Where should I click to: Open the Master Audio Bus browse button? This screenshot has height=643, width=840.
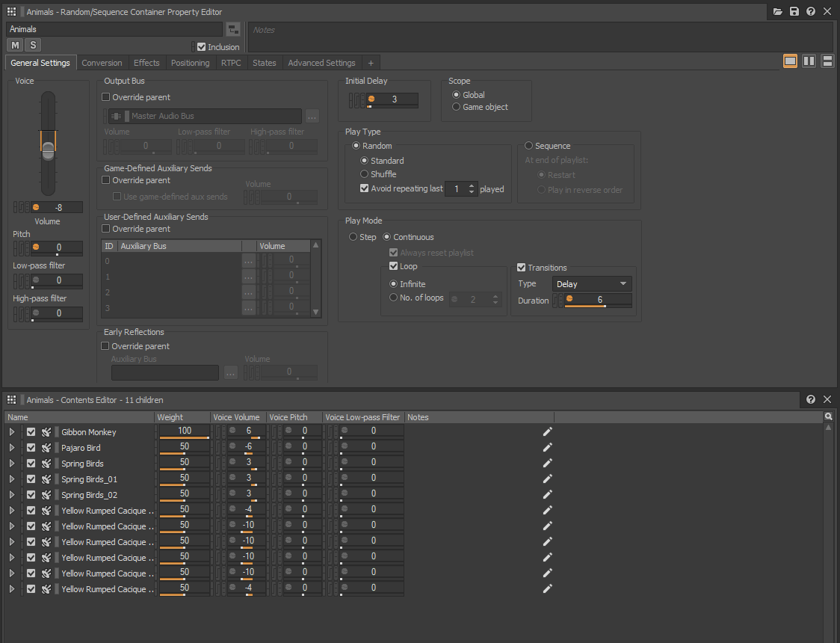(312, 116)
